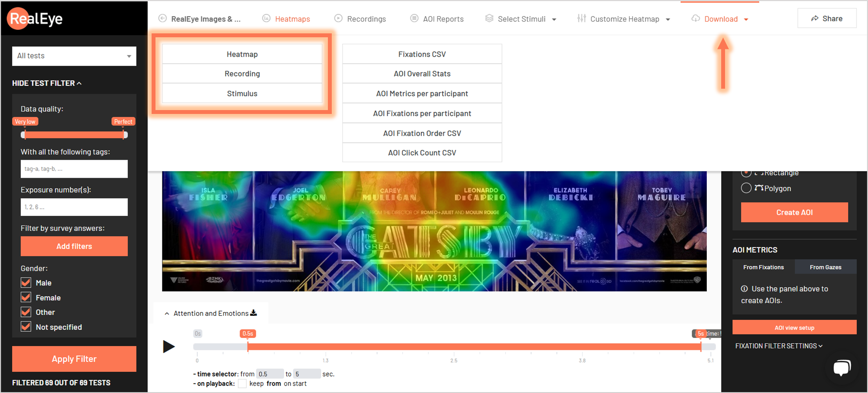Open the chat support bubble
This screenshot has height=393, width=868.
click(842, 368)
